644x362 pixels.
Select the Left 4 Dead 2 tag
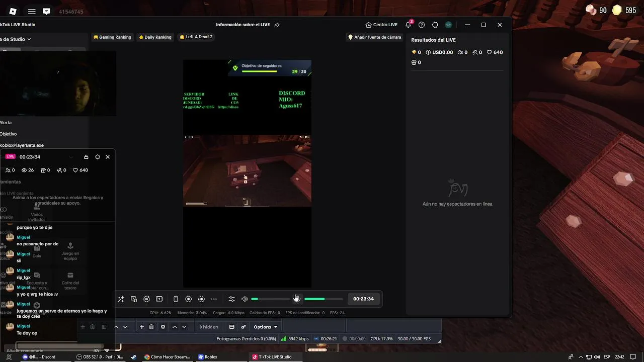point(196,37)
